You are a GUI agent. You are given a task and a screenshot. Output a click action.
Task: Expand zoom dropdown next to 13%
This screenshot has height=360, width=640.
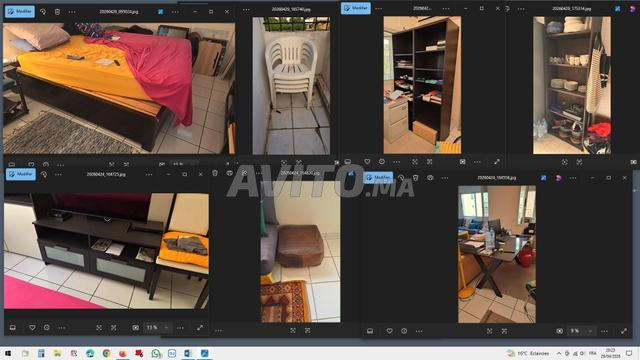point(166,327)
